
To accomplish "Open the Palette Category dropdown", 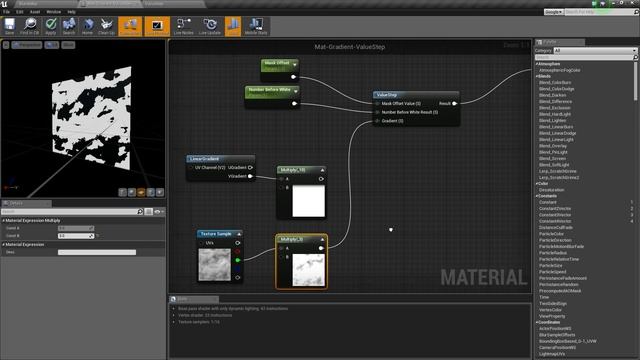I will coord(595,51).
